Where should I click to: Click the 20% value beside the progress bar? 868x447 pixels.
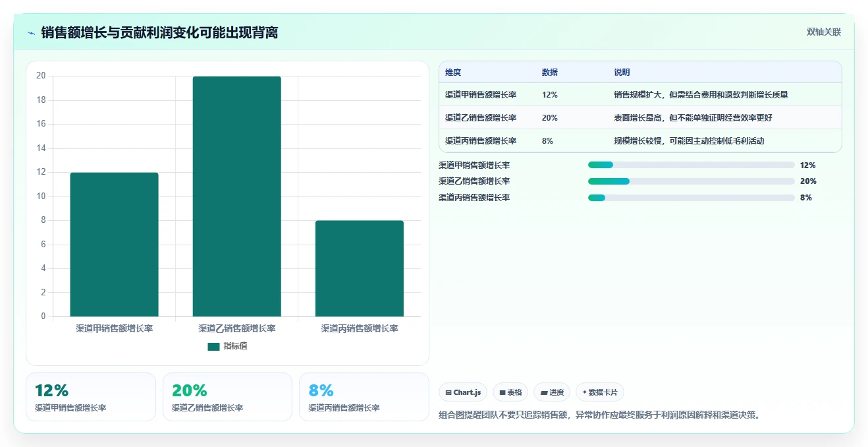pos(808,181)
